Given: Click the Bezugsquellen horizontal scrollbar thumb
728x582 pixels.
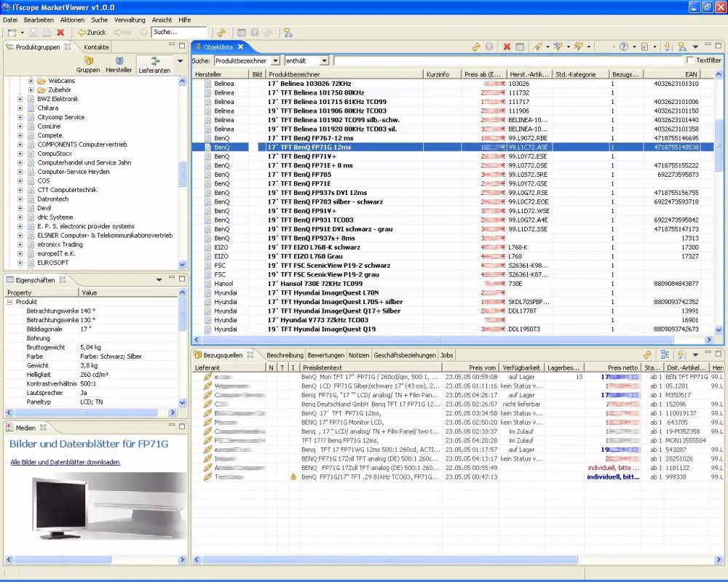Looking at the screenshot, I should pyautogui.click(x=389, y=559).
